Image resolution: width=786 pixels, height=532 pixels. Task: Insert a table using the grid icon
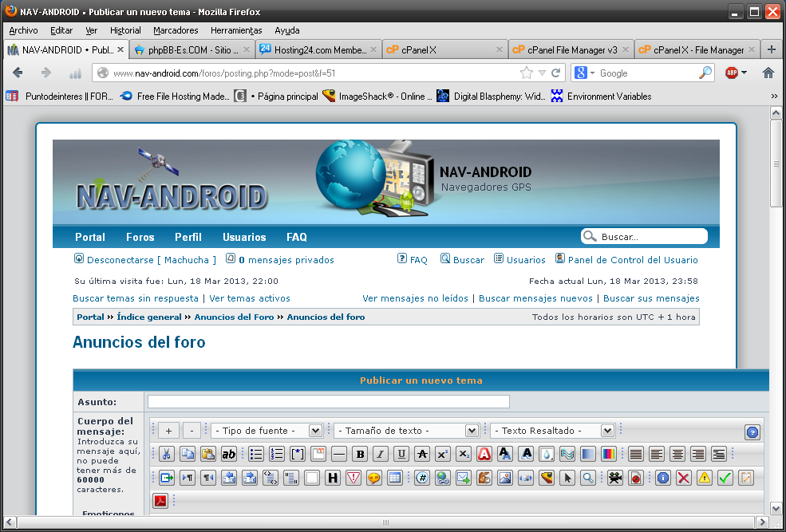tap(394, 478)
